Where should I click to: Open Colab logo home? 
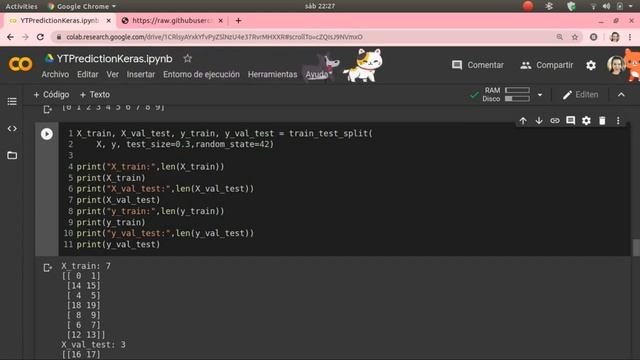20,64
